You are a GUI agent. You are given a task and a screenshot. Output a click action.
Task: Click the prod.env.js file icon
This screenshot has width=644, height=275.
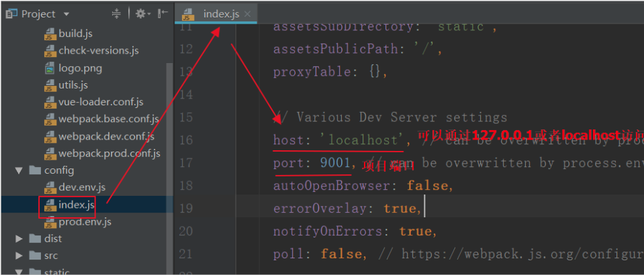50,221
